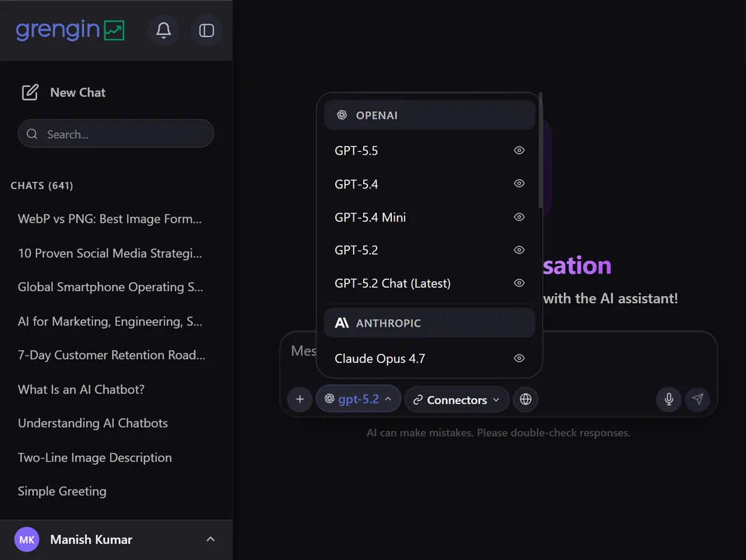
Task: Toggle eye icon for Claude Opus 4.7
Action: click(519, 358)
